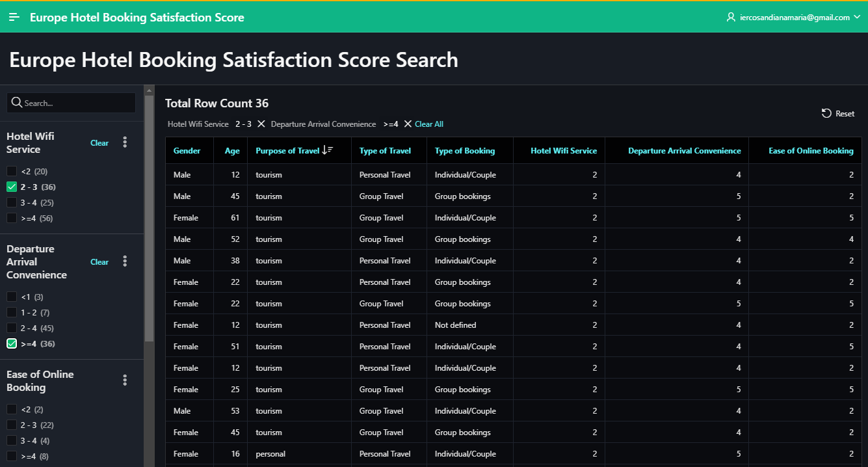Expand the user email account dropdown
The width and height of the screenshot is (868, 467).
[856, 18]
